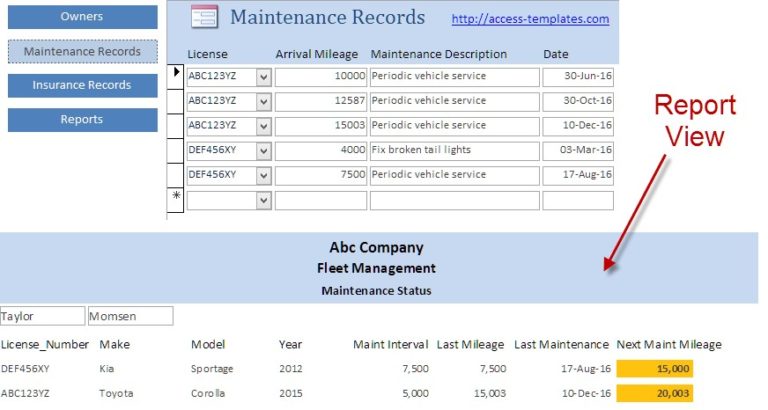Follow the access-templates.com hyperlink

point(530,19)
